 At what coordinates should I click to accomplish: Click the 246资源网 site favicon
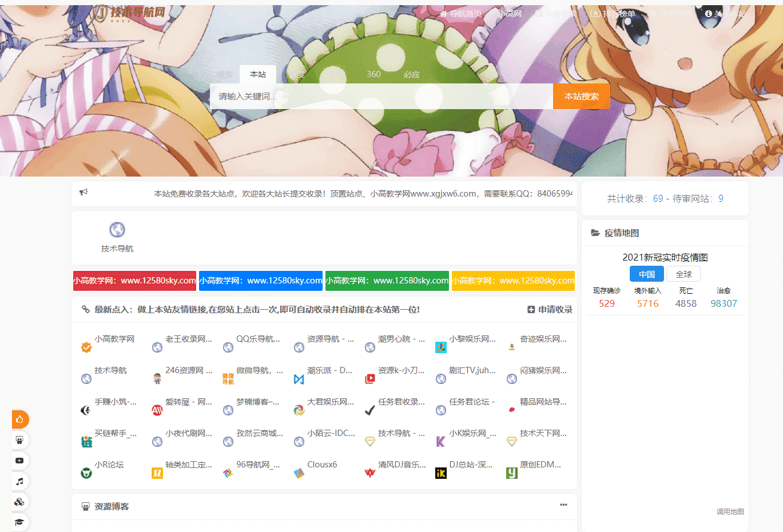(157, 378)
